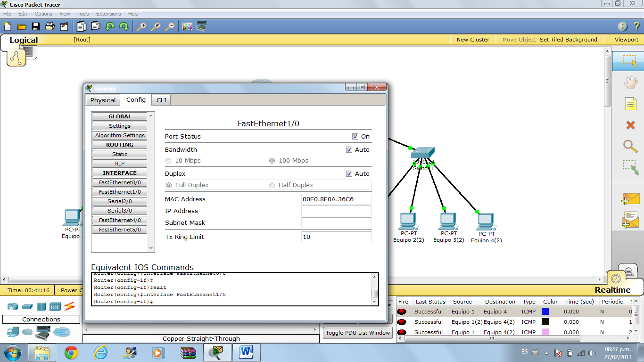Click the Zoom In magnifier icon
The width and height of the screenshot is (644, 362).
pyautogui.click(x=141, y=26)
